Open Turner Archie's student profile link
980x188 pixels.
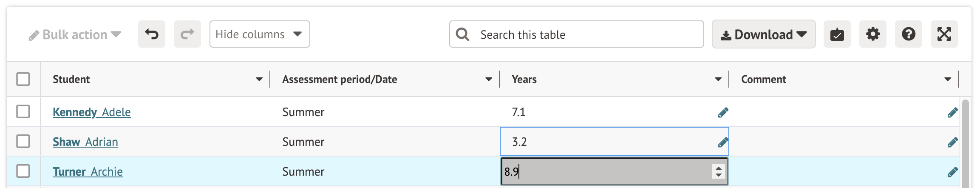88,172
